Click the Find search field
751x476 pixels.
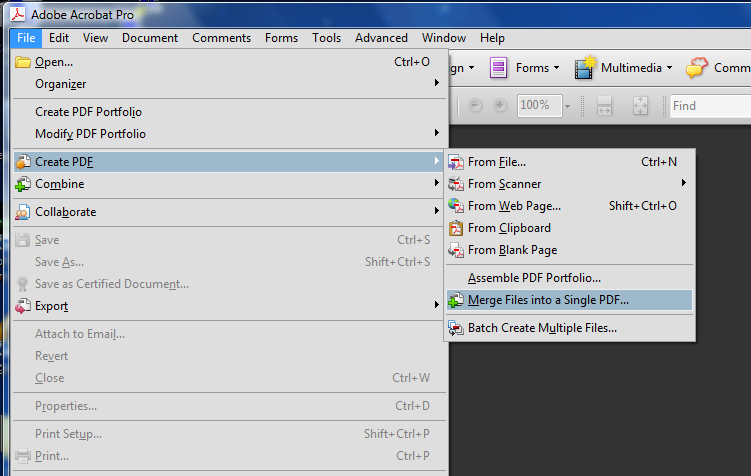point(710,105)
